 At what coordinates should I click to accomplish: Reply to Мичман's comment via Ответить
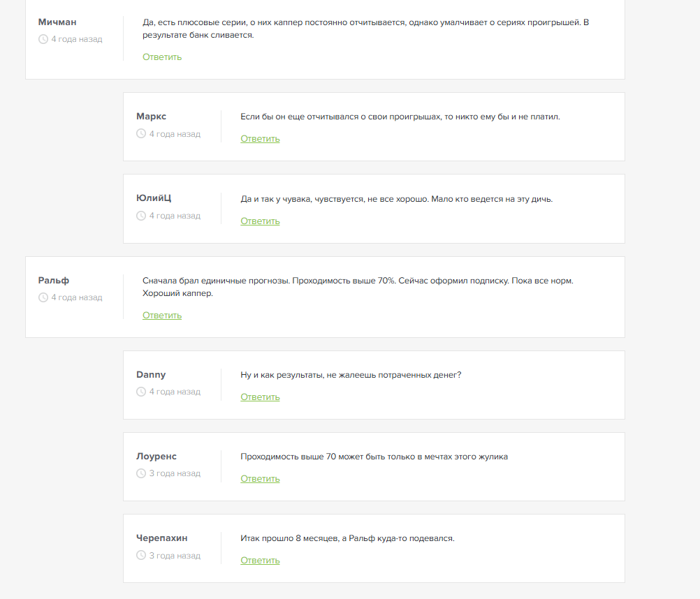coord(162,57)
